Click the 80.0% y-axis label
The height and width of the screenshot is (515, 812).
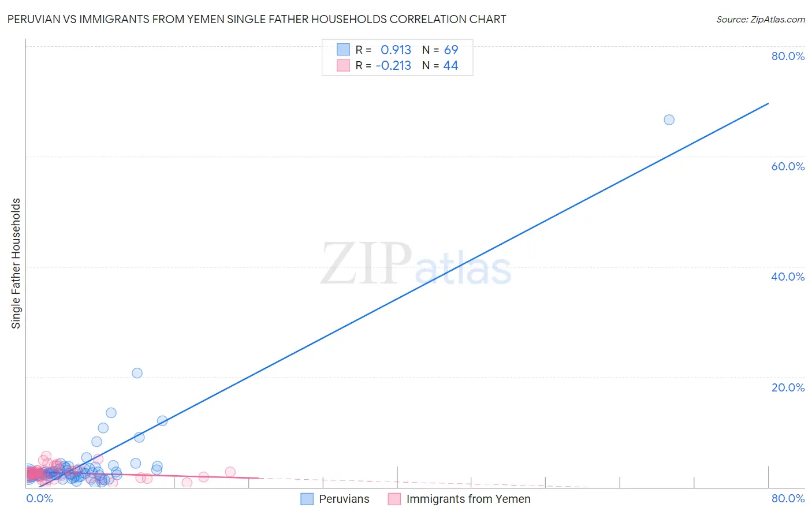[x=788, y=56]
